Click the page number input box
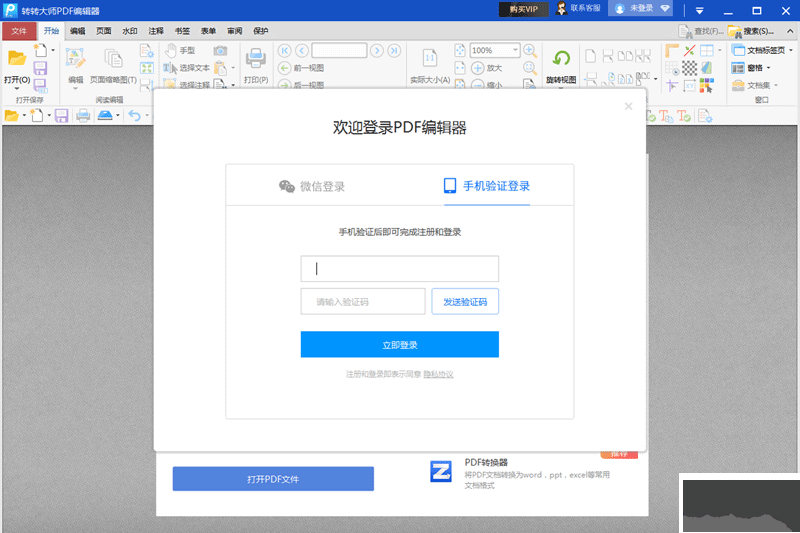 pos(339,50)
